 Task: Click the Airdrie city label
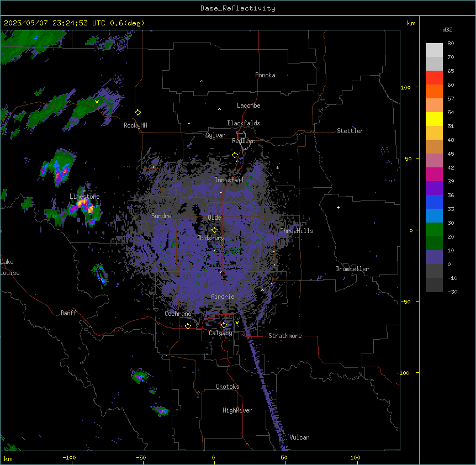[223, 297]
